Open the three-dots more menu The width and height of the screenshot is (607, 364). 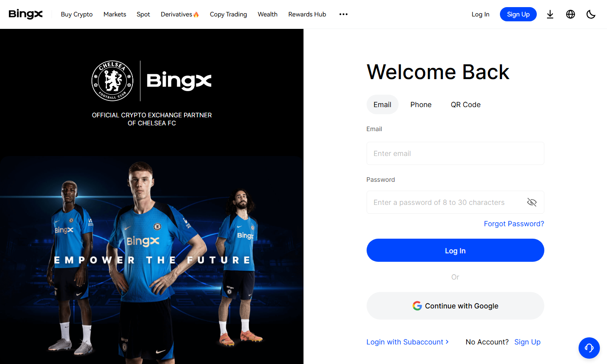(x=343, y=14)
